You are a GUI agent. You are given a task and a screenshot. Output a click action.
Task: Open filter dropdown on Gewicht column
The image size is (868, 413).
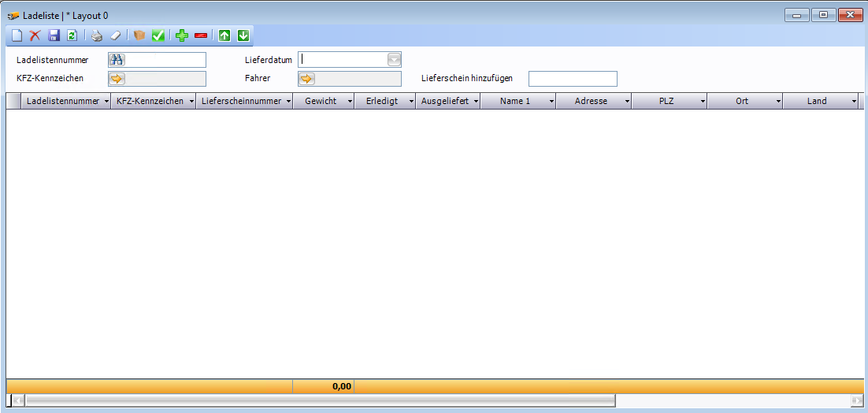coord(350,102)
